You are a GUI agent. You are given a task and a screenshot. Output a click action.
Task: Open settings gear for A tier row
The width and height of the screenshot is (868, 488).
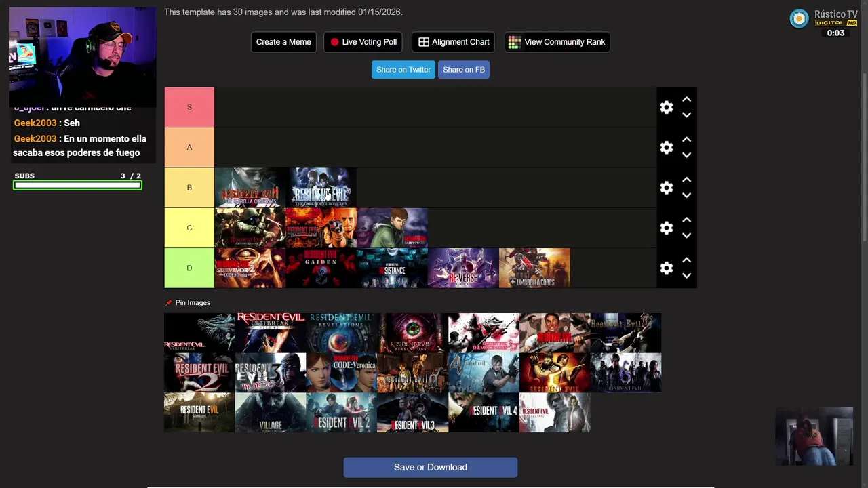(x=667, y=147)
